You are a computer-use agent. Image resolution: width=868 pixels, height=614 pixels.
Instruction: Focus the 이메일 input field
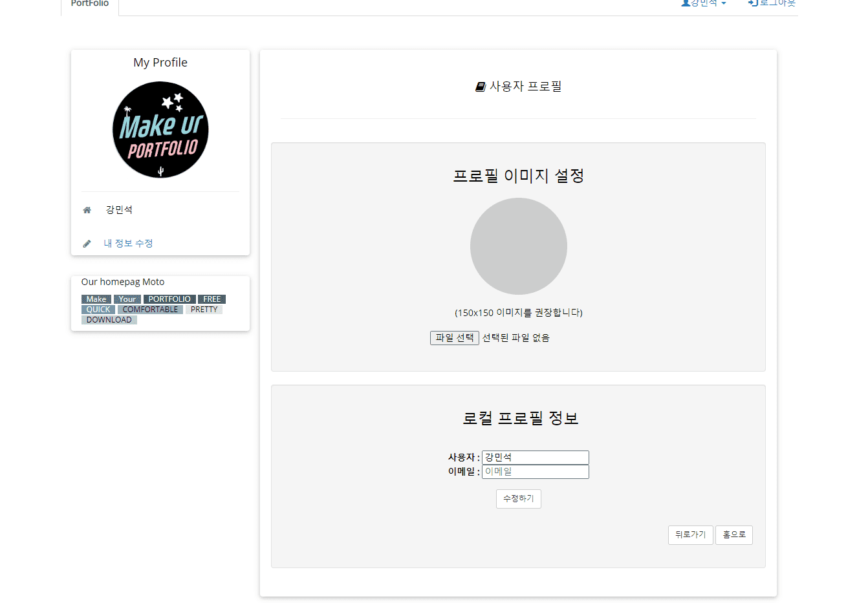536,472
